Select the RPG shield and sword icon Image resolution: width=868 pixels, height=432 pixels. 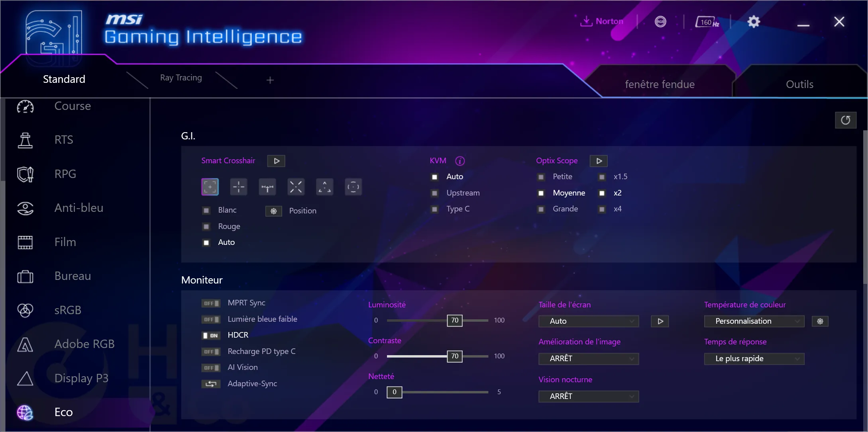click(25, 174)
